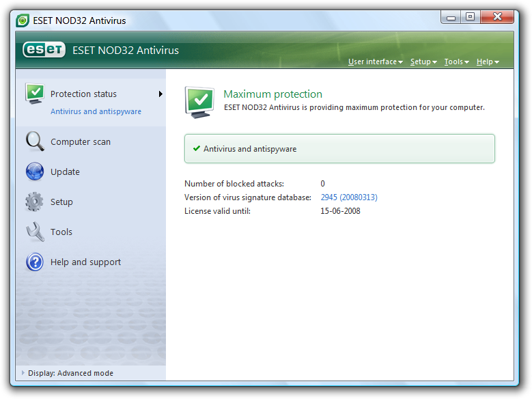Open the User interface dropdown menu
532x399 pixels.
375,62
